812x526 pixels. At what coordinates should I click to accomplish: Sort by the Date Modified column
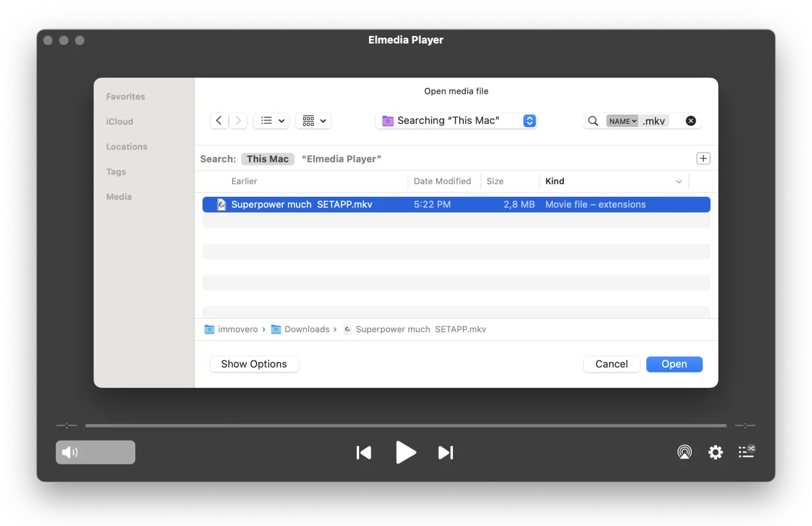[442, 181]
